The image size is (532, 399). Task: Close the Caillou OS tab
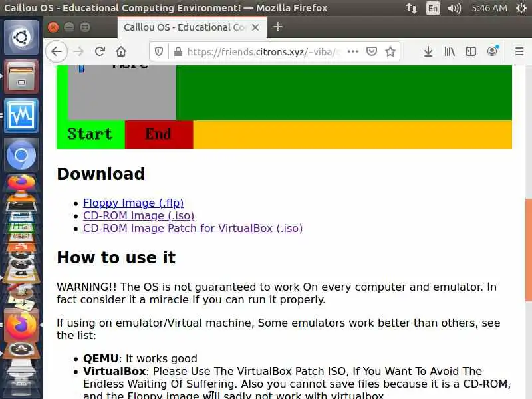tap(255, 27)
